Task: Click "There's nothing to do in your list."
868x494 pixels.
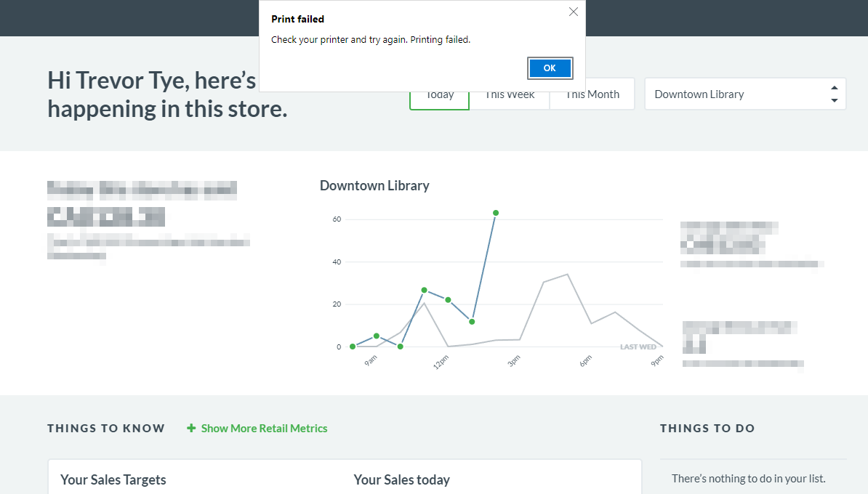Action: pyautogui.click(x=749, y=479)
